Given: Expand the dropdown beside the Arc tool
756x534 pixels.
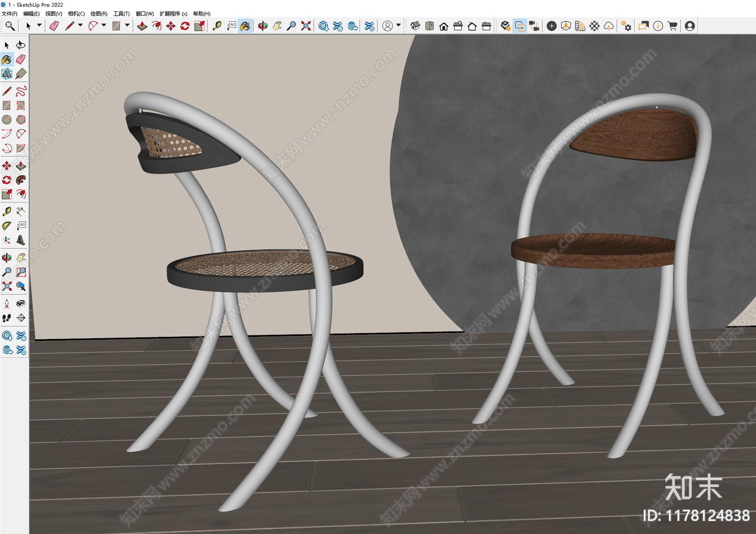Looking at the screenshot, I should (103, 26).
